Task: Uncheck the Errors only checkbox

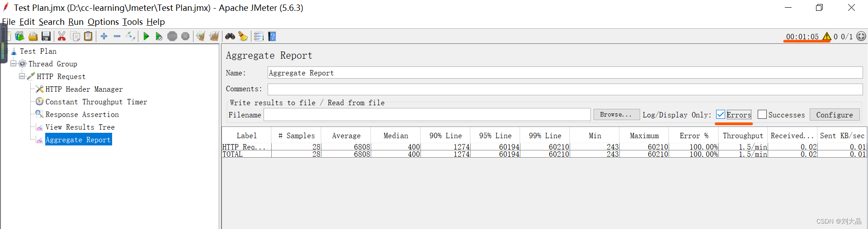Action: pyautogui.click(x=721, y=115)
